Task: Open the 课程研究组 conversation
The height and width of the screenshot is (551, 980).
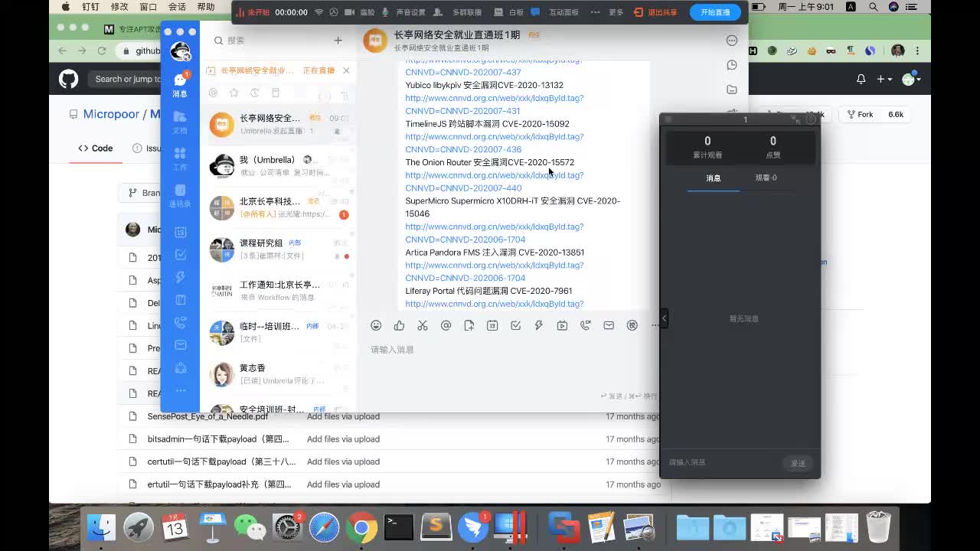Action: pyautogui.click(x=278, y=249)
